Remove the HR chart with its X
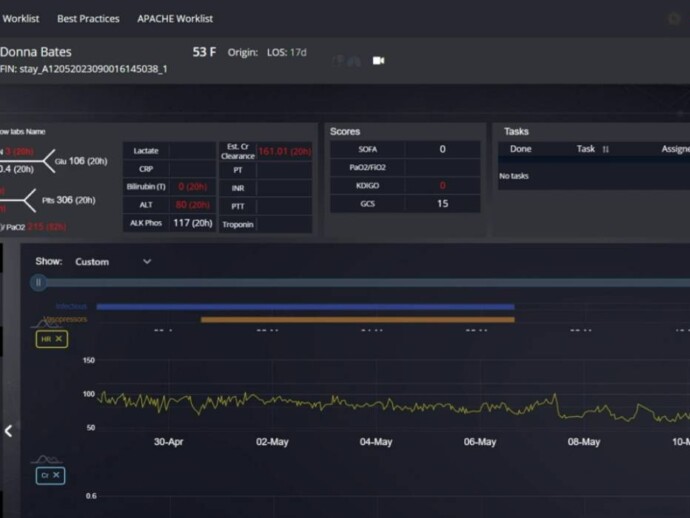The image size is (690, 518). [59, 339]
